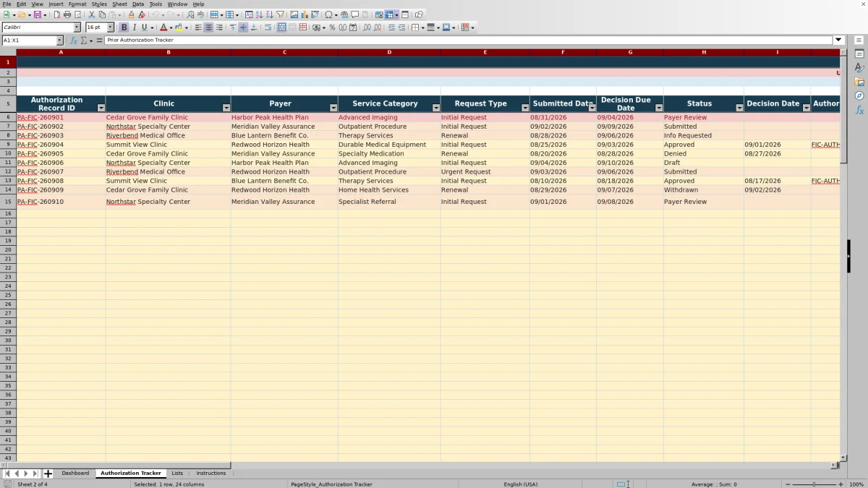Open the Status column filter dropdown
The height and width of the screenshot is (488, 868).
tap(739, 108)
